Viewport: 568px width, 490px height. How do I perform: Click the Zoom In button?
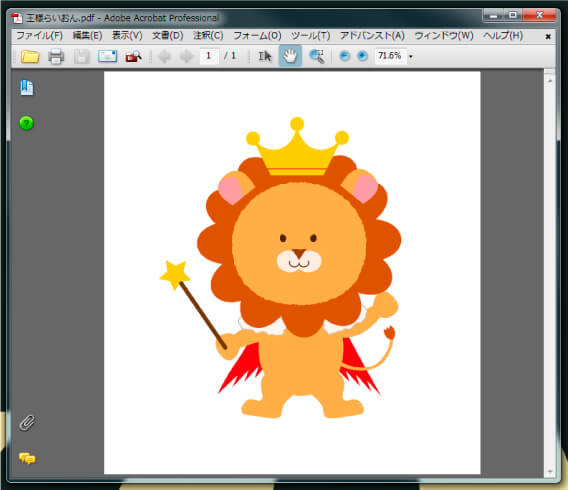click(x=362, y=56)
